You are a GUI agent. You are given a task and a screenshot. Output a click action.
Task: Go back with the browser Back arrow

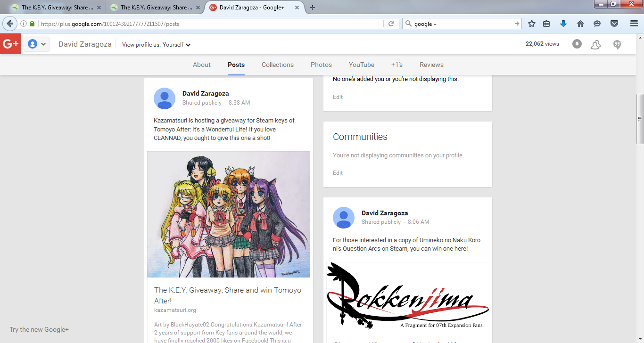pos(10,24)
